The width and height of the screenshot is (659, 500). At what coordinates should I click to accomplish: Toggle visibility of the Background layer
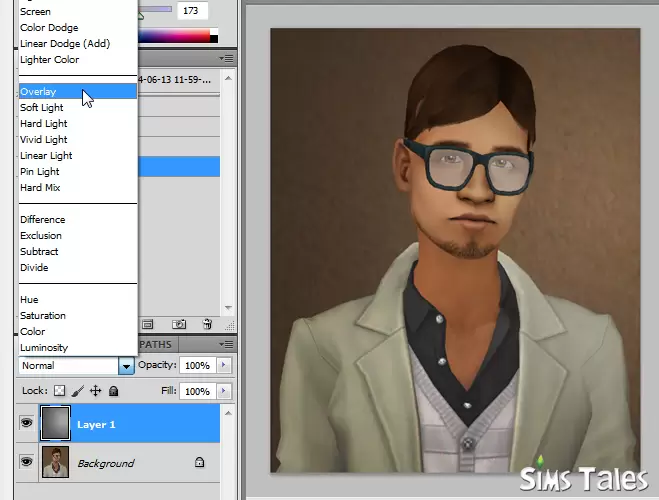coord(26,462)
